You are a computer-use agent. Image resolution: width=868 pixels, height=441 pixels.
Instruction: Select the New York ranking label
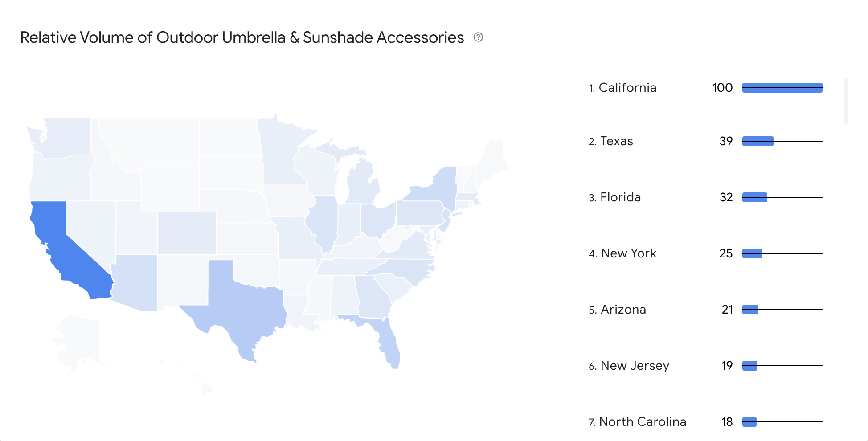tap(622, 253)
